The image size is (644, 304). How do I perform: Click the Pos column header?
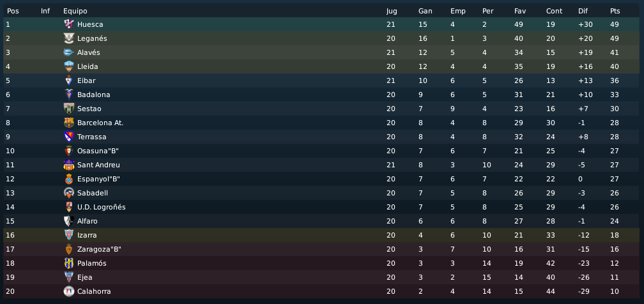pos(13,11)
